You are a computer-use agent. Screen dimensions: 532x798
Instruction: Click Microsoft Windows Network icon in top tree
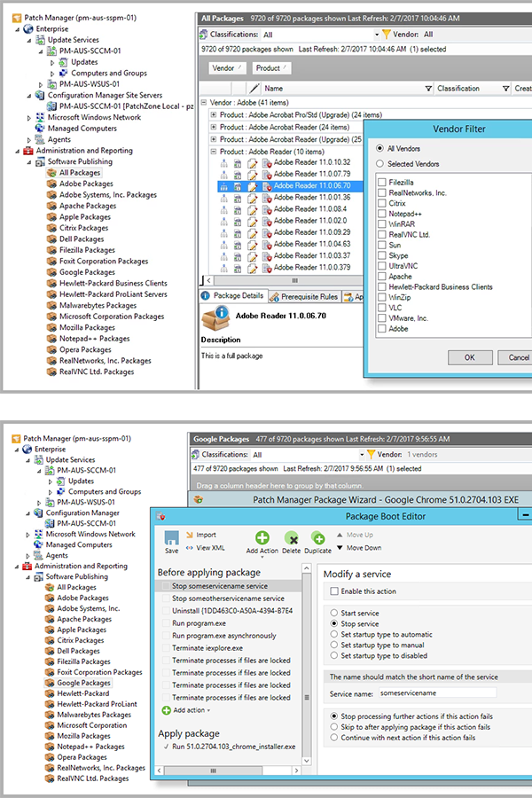coord(40,118)
